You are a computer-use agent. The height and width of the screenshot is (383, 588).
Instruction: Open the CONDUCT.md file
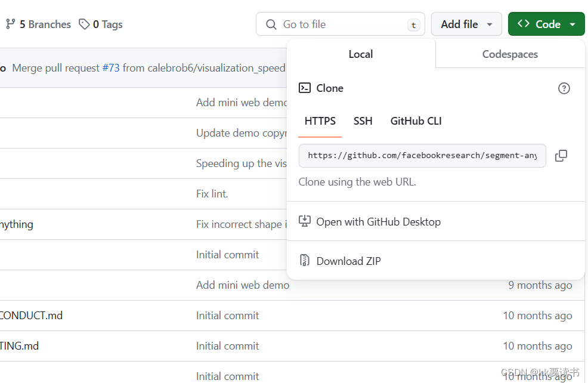click(x=31, y=316)
